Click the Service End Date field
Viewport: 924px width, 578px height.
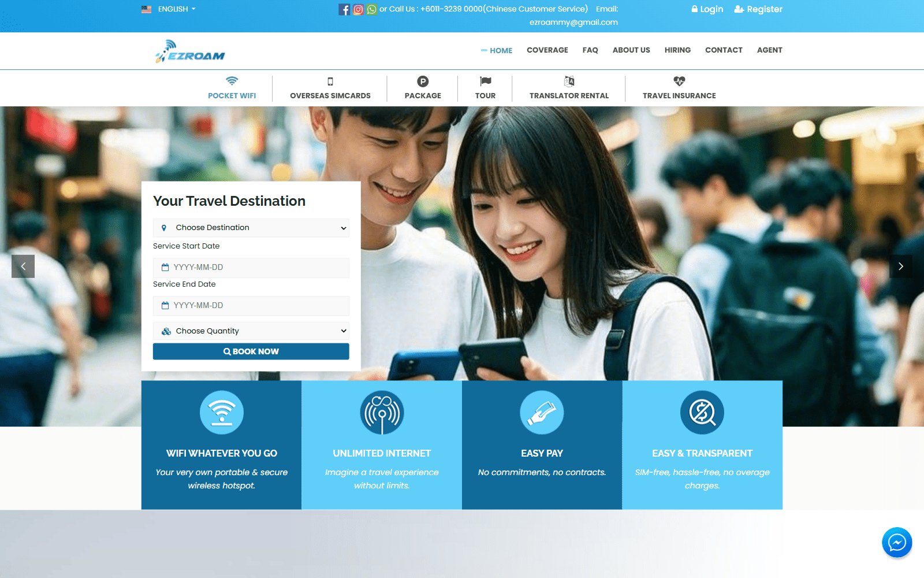(251, 305)
